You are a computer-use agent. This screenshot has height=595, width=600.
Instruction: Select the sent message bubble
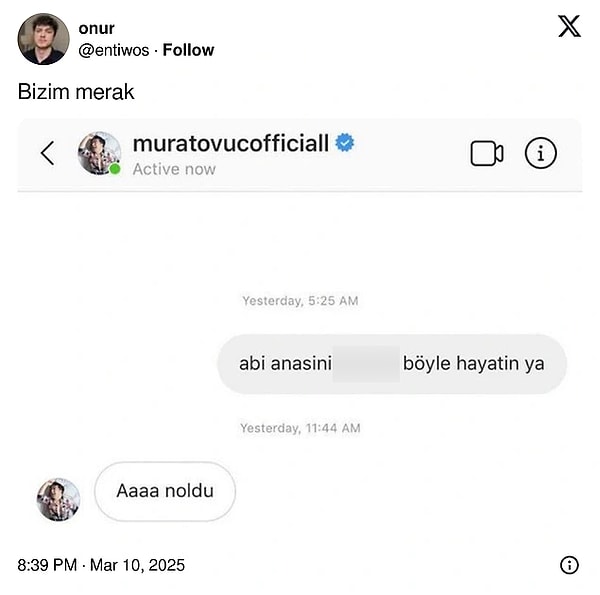tap(391, 363)
